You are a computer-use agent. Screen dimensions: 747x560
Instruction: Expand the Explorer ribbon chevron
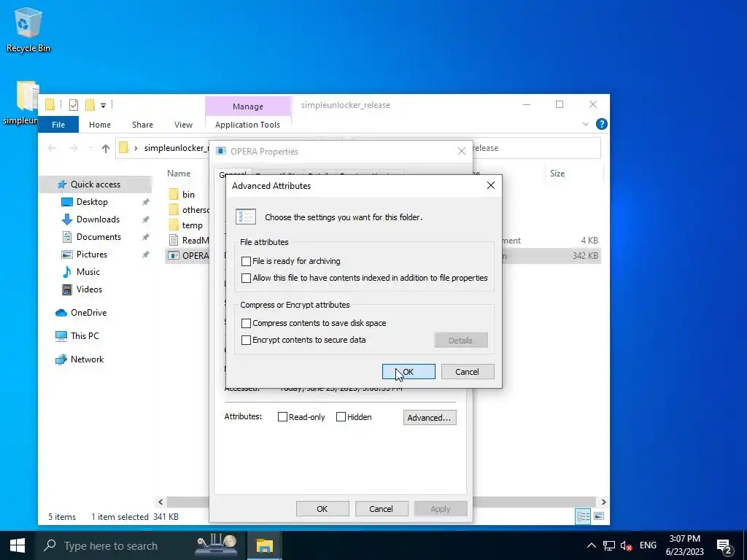(x=586, y=124)
